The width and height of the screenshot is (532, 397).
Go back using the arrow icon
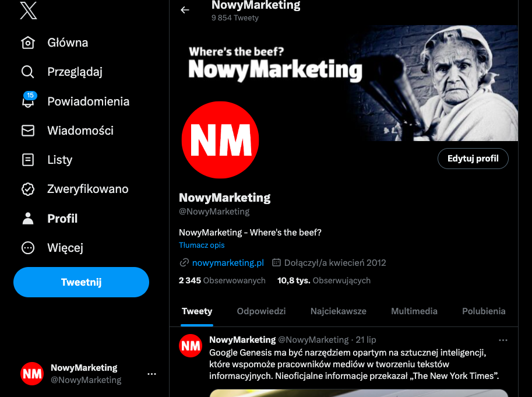click(185, 10)
